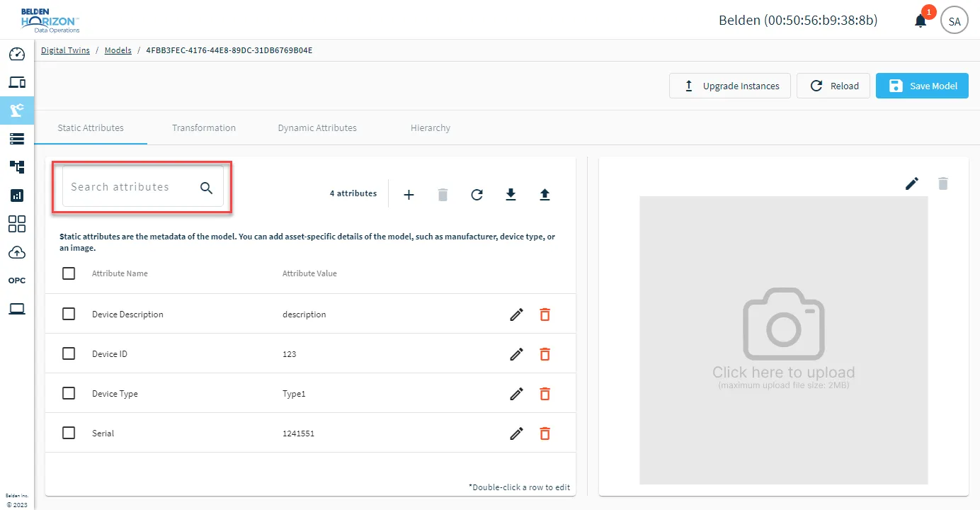Open the server stack icon in sidebar
980x510 pixels.
[x=17, y=139]
